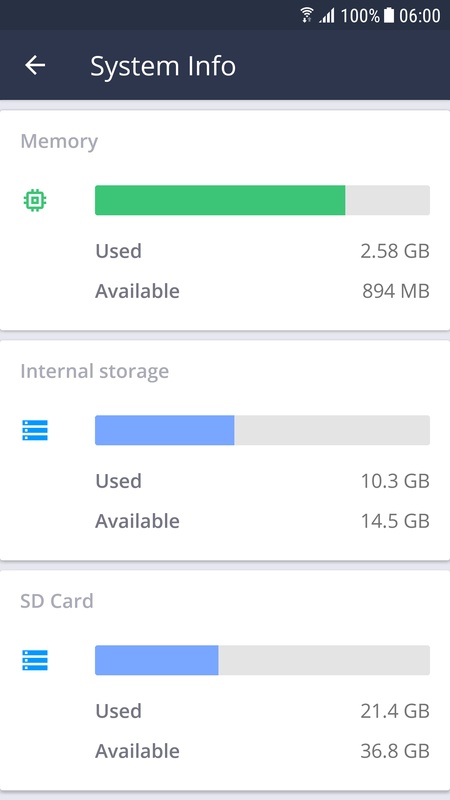Click the 2.58 GB used memory value
The width and height of the screenshot is (450, 800).
click(x=395, y=251)
